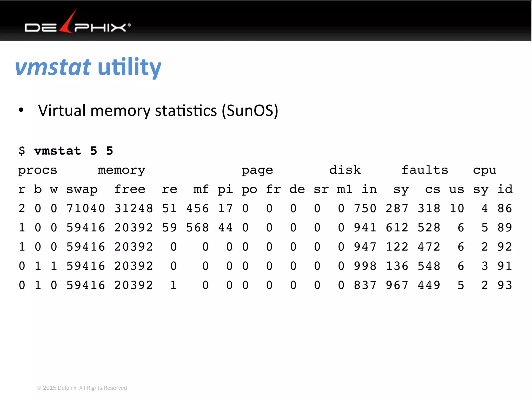Click the sy value 287

[x=397, y=208]
